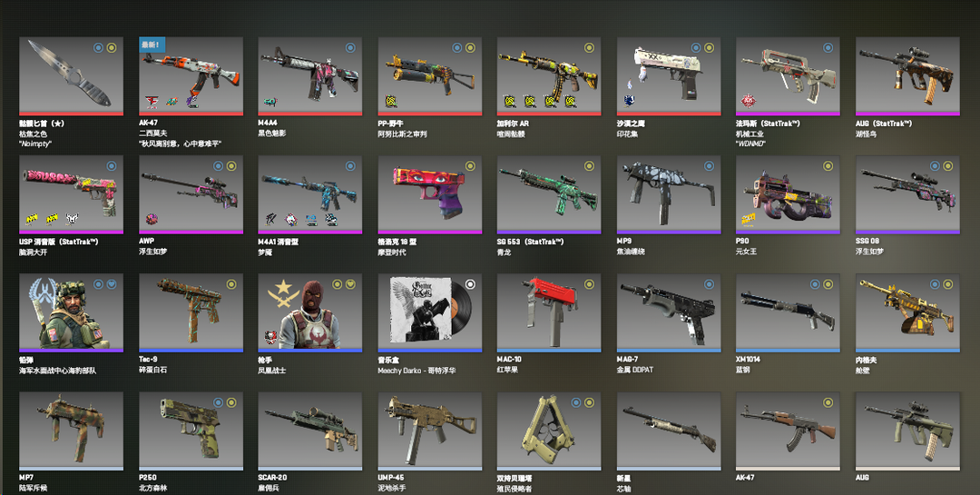
Task: Click the blue heart icon on the SEAL agent
Action: [x=112, y=284]
